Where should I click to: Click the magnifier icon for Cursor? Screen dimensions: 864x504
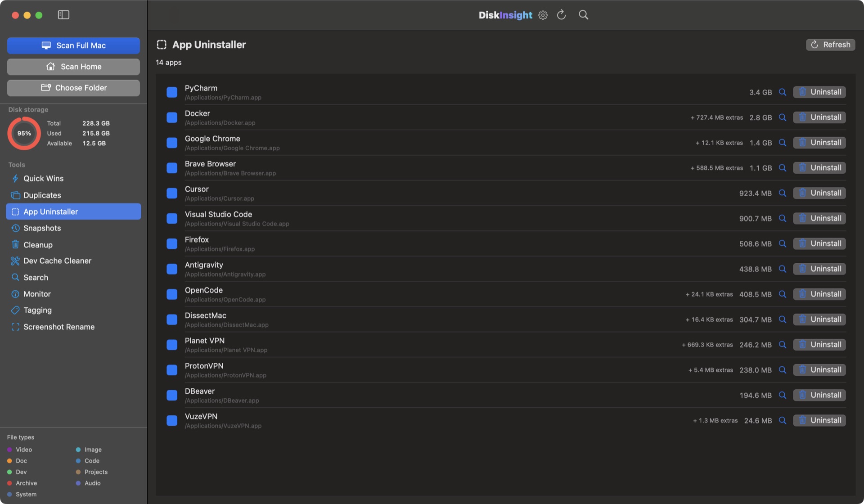[783, 193]
